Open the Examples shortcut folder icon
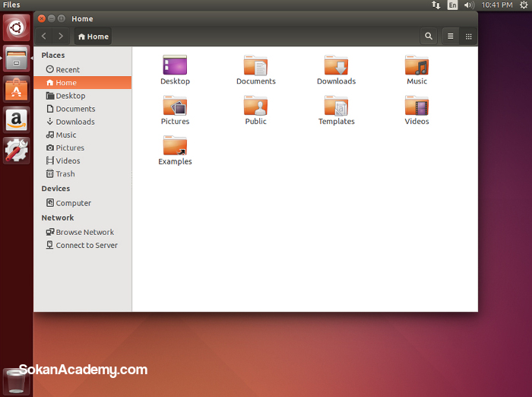This screenshot has width=532, height=397. point(175,145)
